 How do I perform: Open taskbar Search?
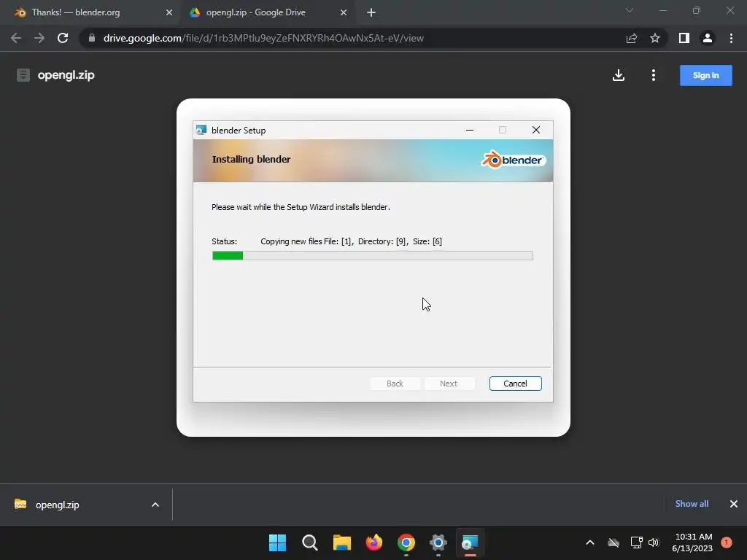coord(309,542)
